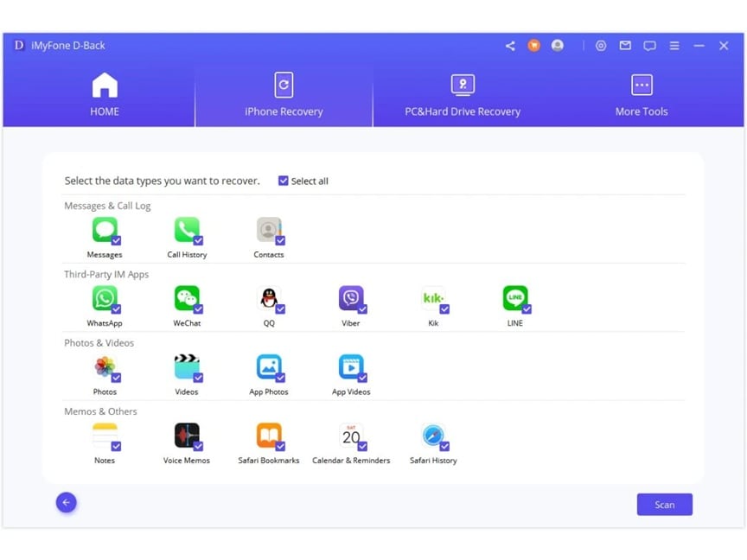Click the App Videos icon
This screenshot has height=560, width=747.
pos(351,367)
